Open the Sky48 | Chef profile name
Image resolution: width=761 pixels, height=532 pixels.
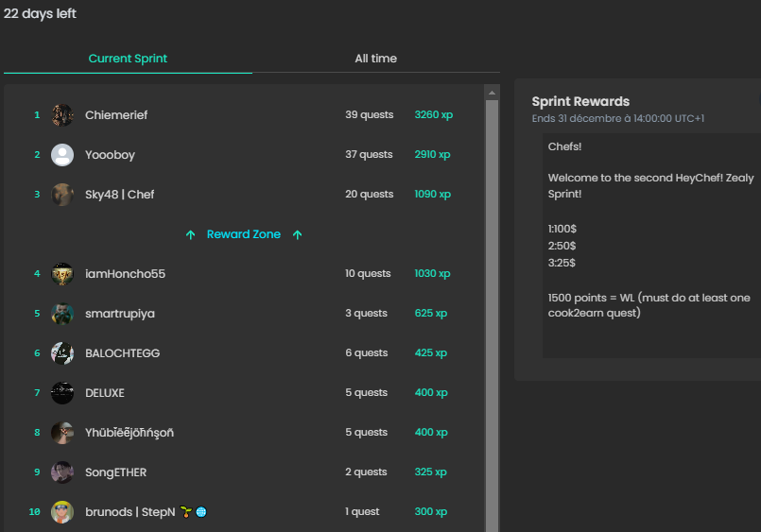point(120,195)
